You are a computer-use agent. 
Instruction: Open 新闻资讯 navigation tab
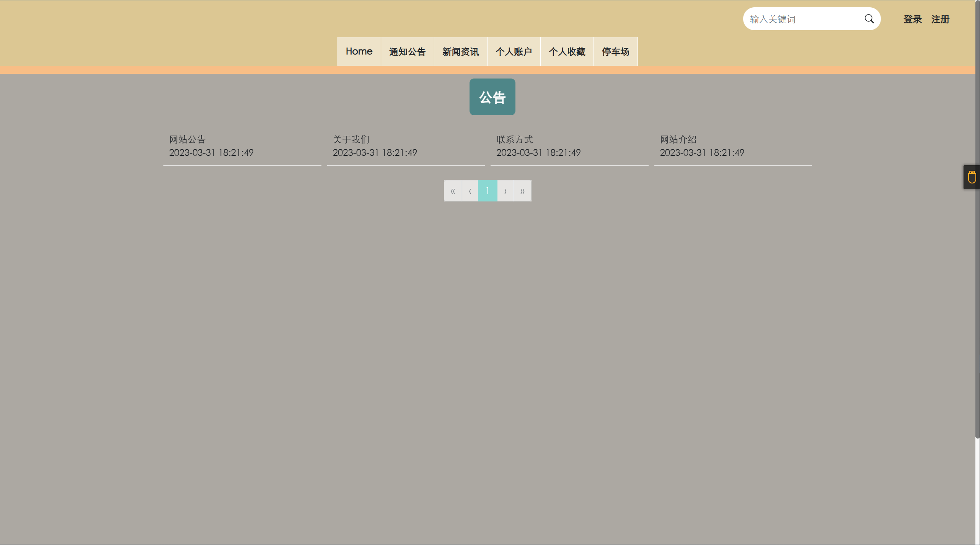[460, 51]
